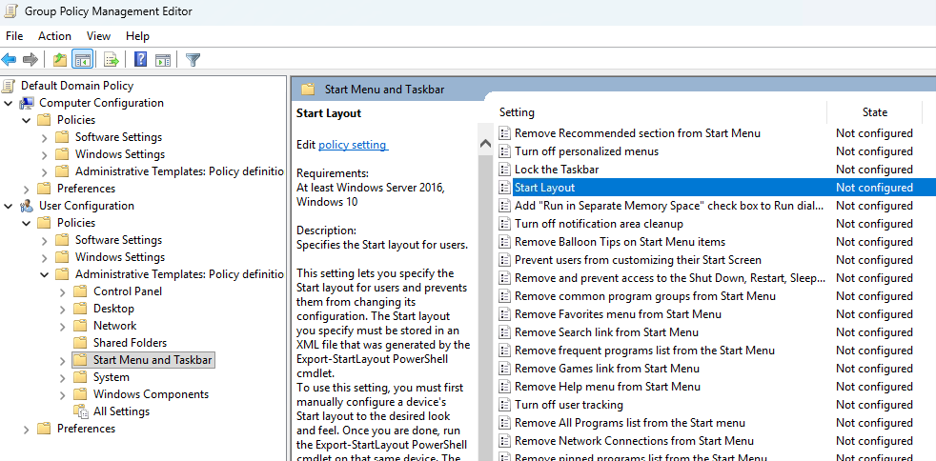Screen dimensions: 936x461
Task: Select Remove Network Connections from Start Menu
Action: (634, 441)
